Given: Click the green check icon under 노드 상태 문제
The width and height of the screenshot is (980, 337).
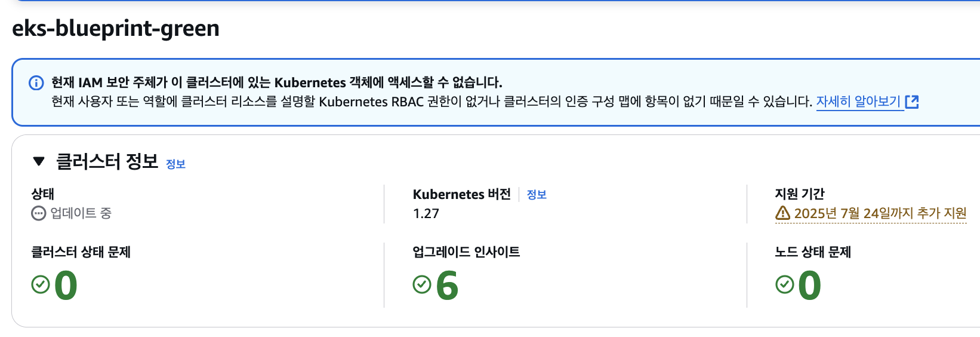Looking at the screenshot, I should 785,285.
